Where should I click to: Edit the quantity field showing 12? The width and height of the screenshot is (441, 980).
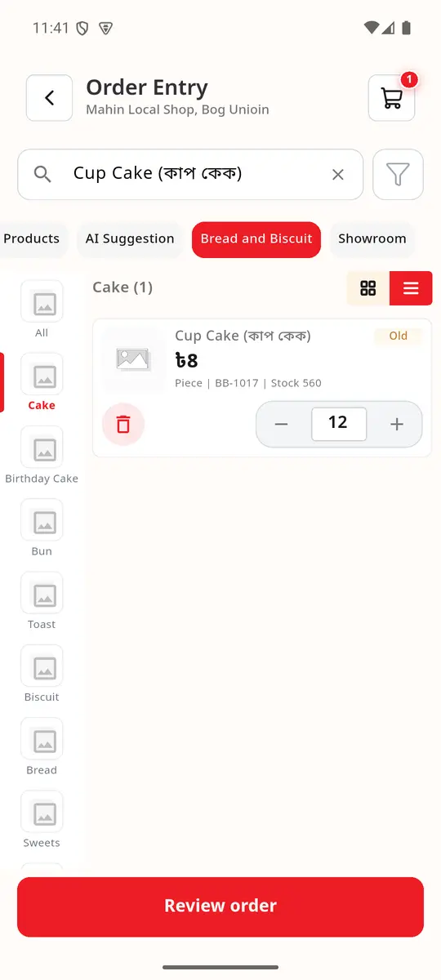tap(338, 424)
